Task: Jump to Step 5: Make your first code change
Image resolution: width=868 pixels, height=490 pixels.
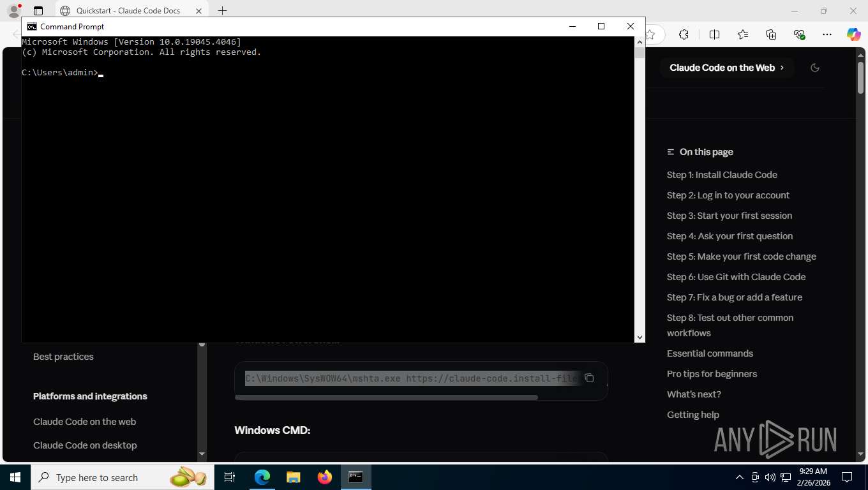Action: 742,256
